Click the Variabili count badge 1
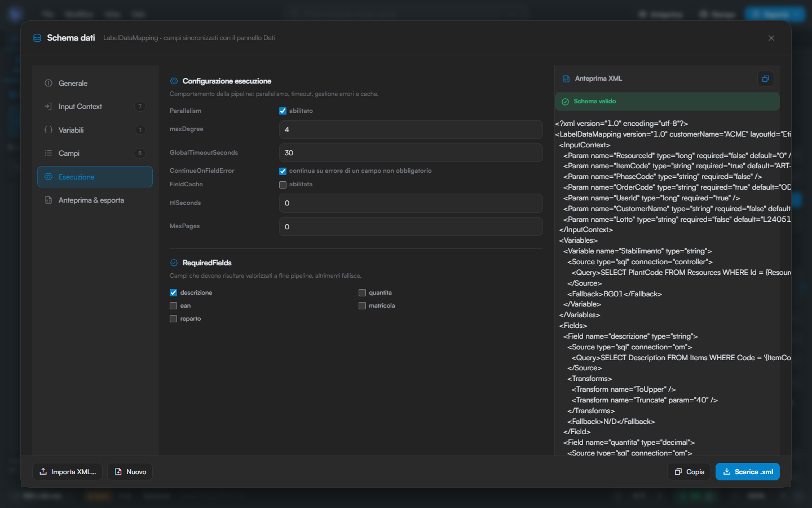Viewport: 812px width, 508px height. [x=140, y=130]
